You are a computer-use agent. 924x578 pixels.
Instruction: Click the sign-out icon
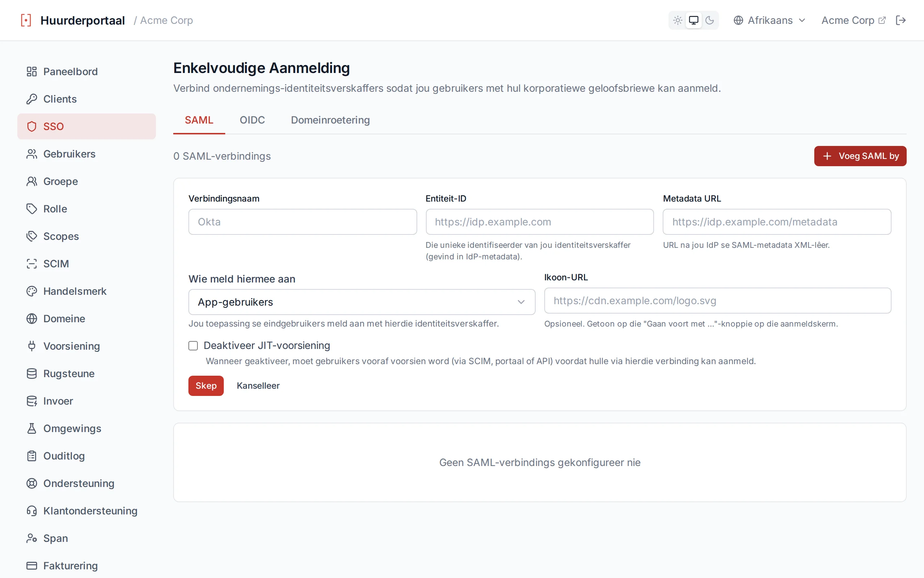tap(901, 20)
